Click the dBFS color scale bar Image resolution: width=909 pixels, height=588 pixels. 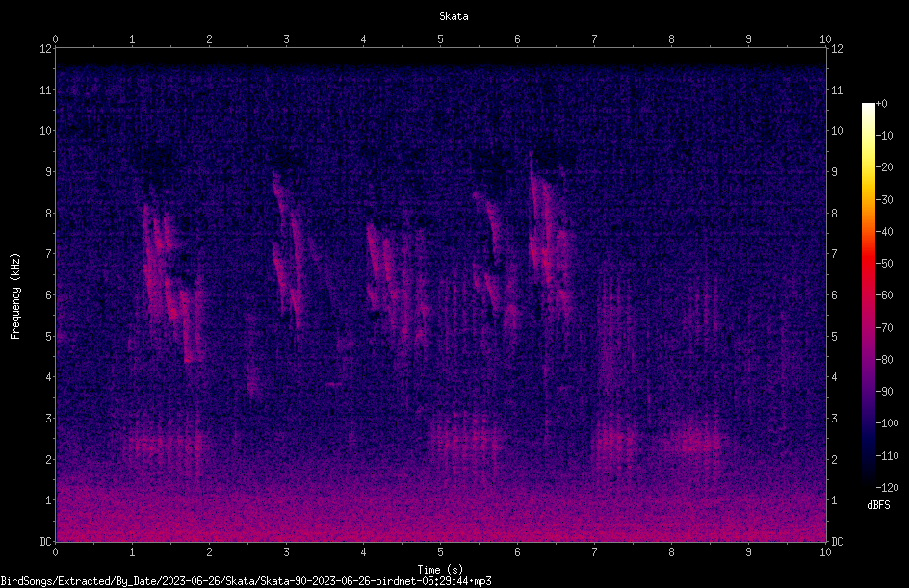[868, 295]
